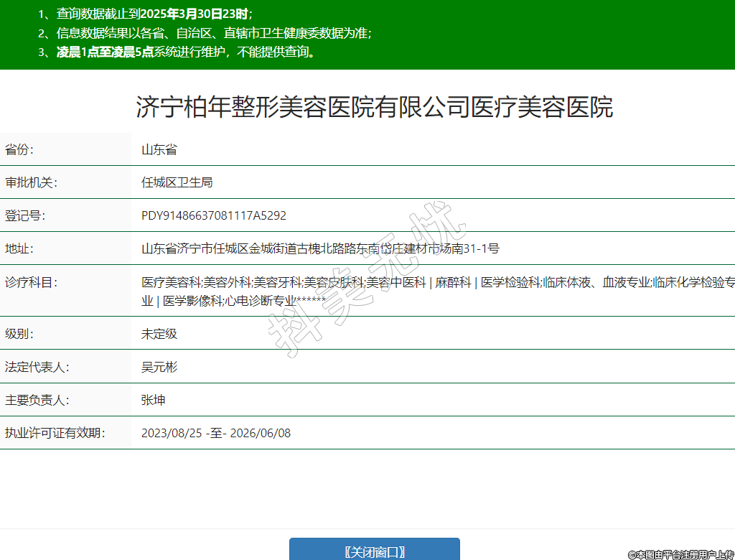Click the 级别 field label

pos(19,333)
